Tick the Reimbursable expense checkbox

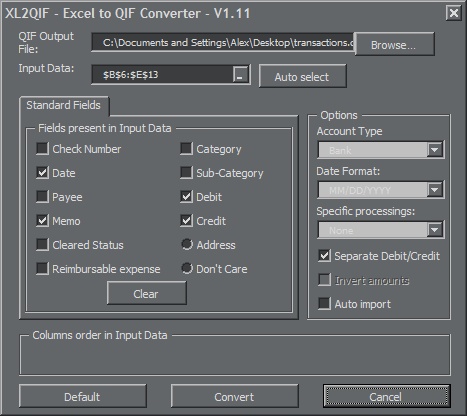click(42, 269)
